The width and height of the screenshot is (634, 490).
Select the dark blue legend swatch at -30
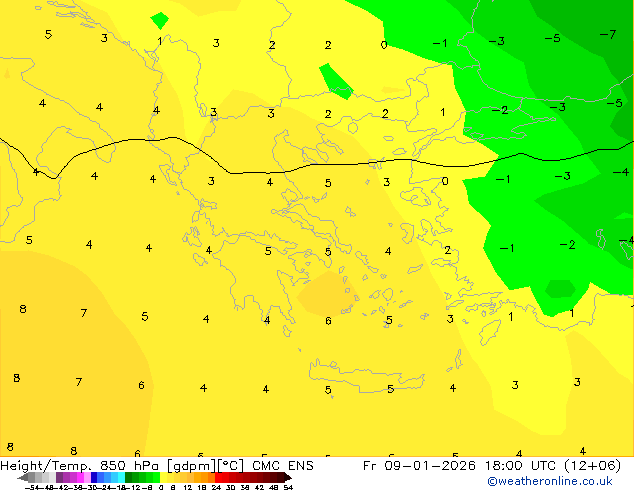[94, 478]
